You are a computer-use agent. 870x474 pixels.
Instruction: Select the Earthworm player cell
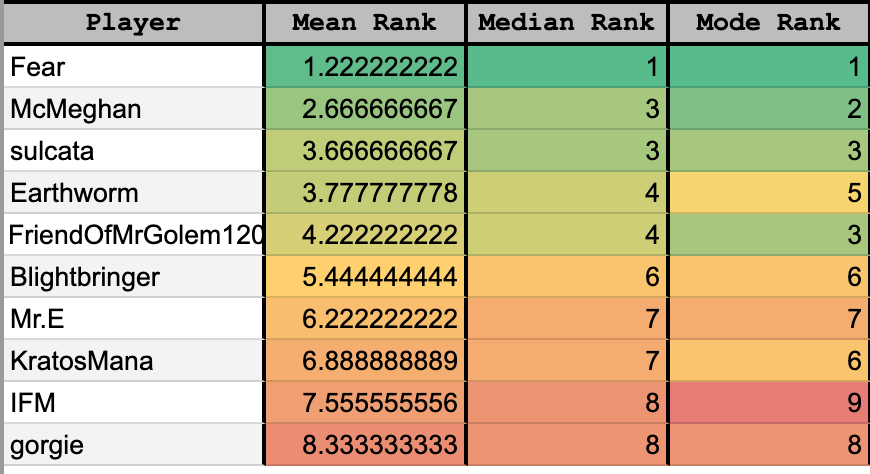tap(133, 193)
